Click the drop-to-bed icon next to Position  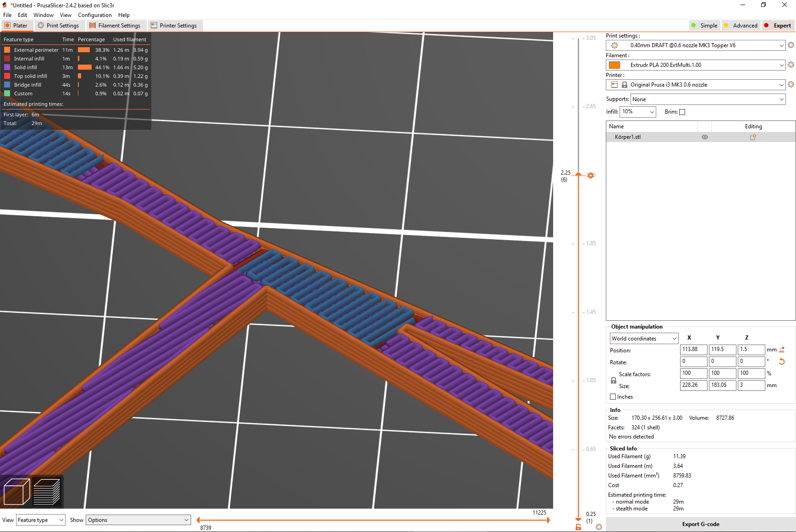point(782,349)
